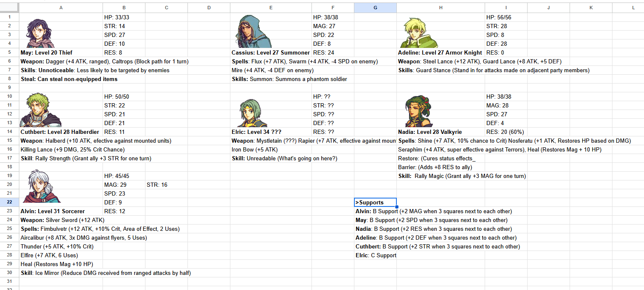Click column H header
Screen dimensions: 644x290
pyautogui.click(x=441, y=8)
